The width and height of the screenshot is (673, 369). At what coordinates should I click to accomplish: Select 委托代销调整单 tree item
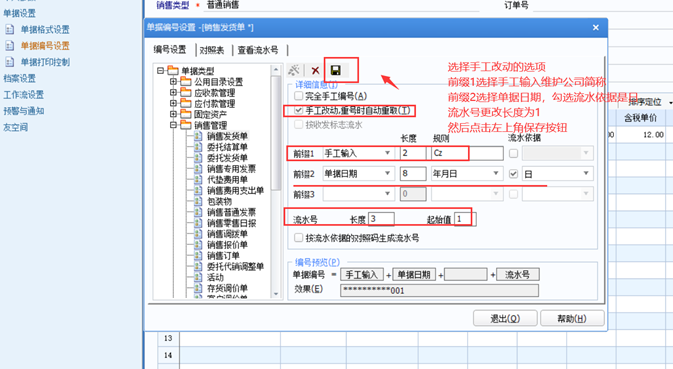[235, 266]
